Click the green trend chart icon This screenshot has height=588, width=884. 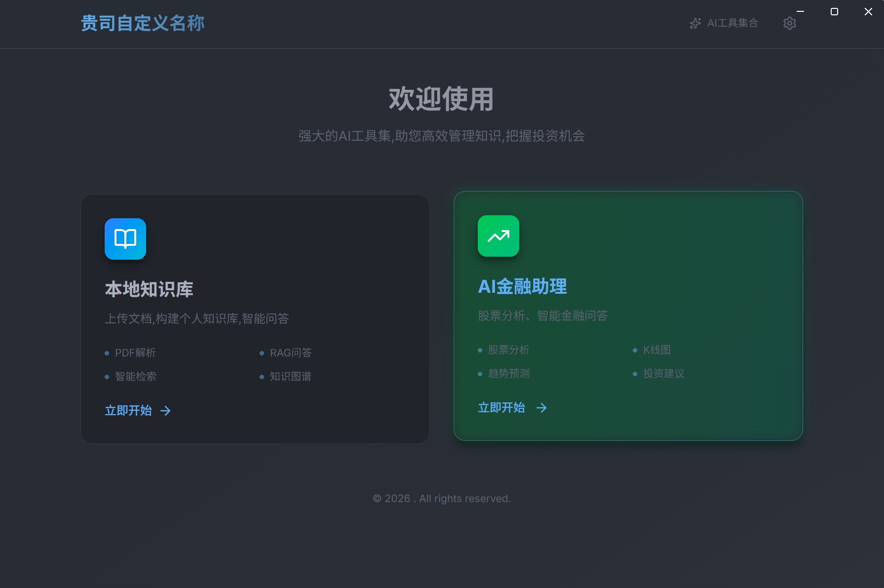click(x=498, y=236)
